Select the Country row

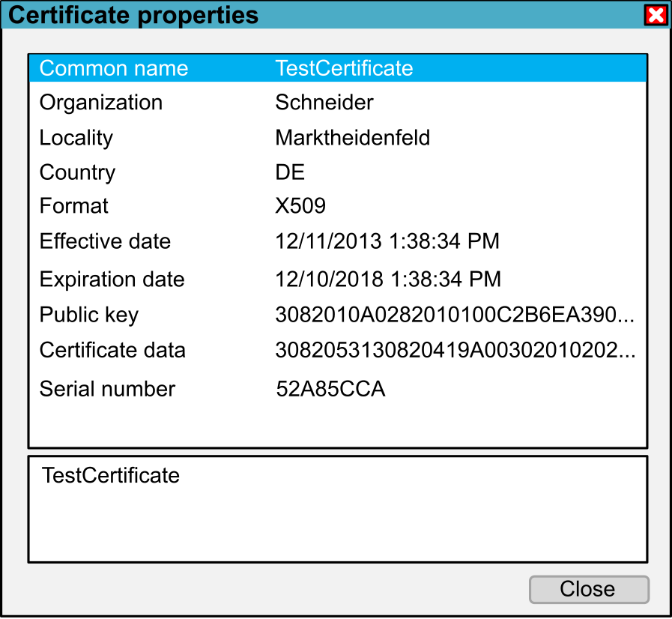coord(338,172)
